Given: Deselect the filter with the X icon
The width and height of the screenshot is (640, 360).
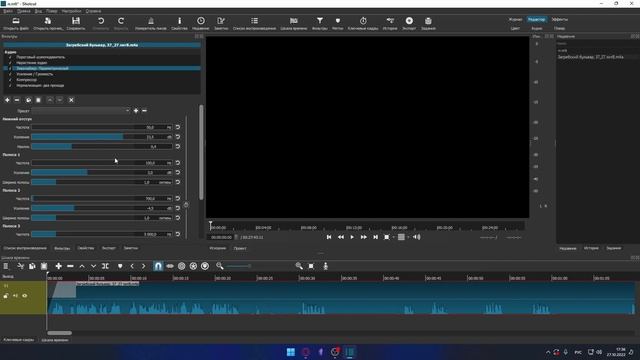Looking at the screenshot, I should (71, 100).
